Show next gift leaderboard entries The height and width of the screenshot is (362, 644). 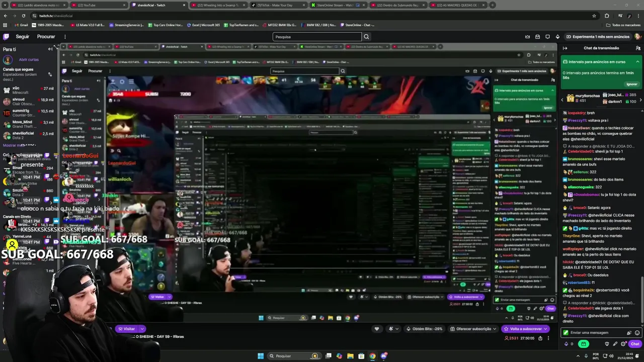(640, 100)
